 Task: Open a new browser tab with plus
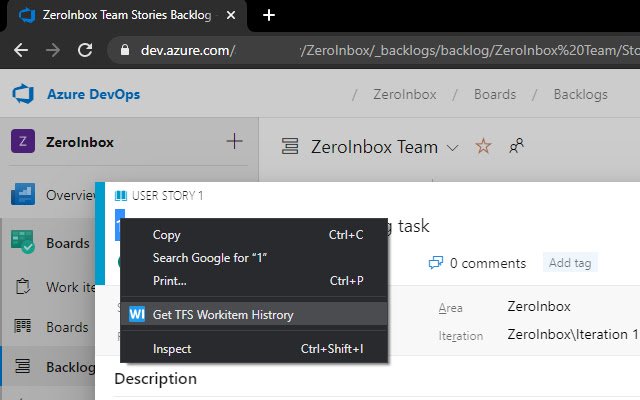(x=269, y=16)
